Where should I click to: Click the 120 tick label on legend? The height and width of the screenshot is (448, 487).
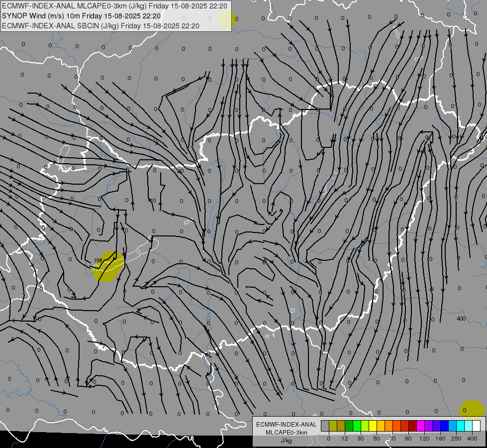425,439
